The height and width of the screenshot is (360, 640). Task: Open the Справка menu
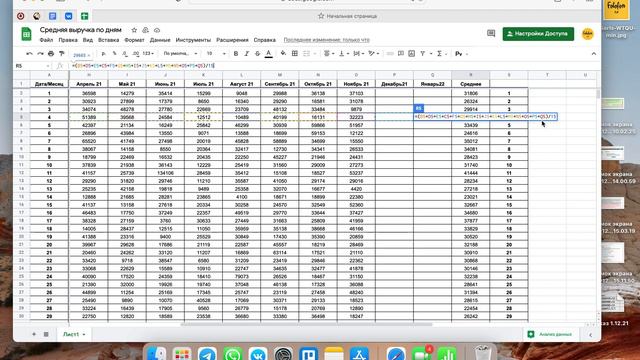point(264,40)
